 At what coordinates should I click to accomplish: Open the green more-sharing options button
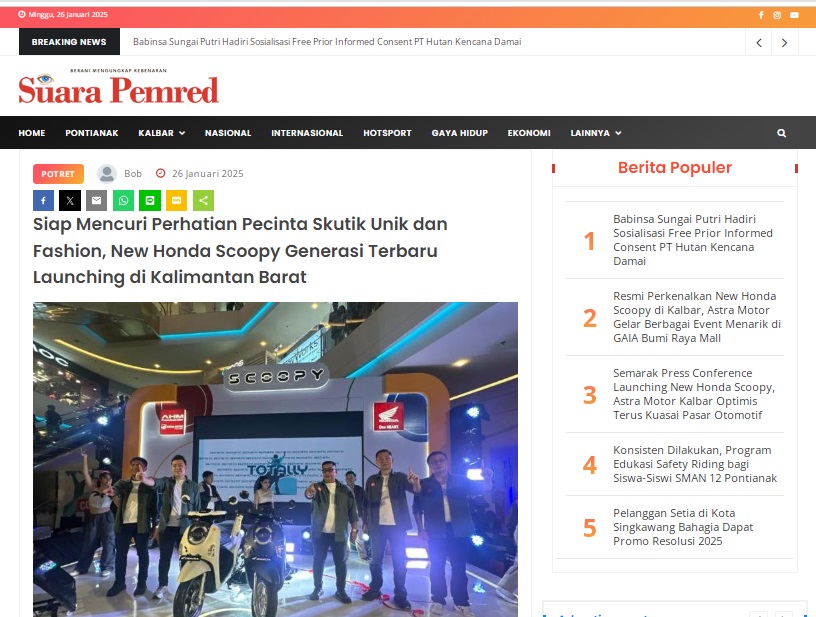(203, 200)
